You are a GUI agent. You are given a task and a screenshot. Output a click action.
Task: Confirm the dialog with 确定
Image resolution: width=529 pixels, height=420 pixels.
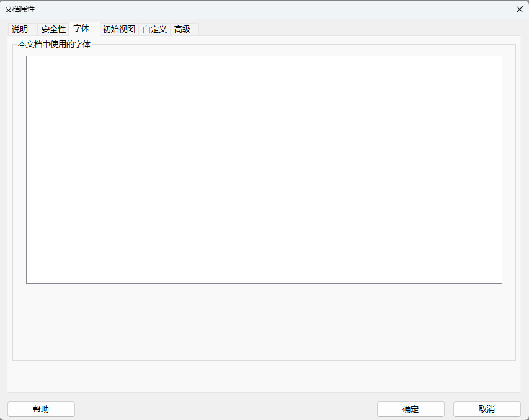coord(411,409)
